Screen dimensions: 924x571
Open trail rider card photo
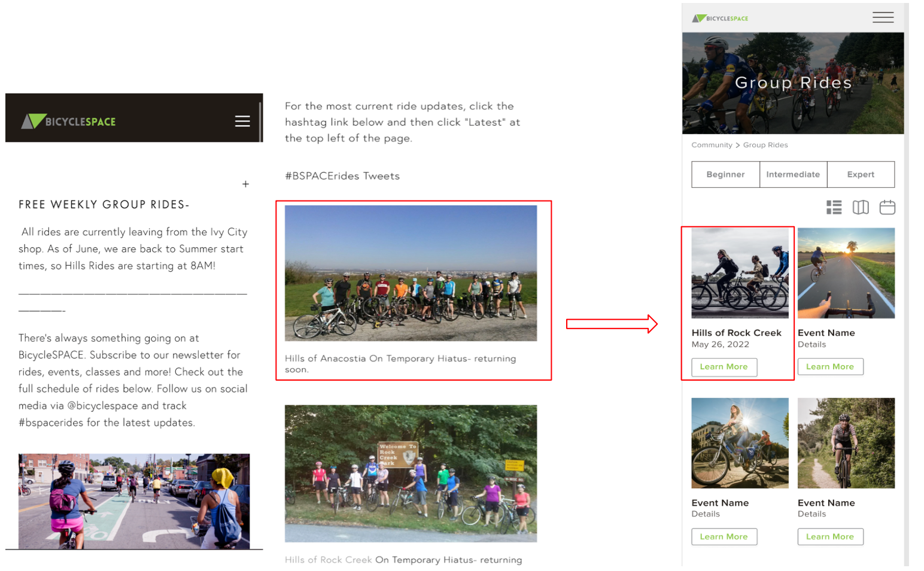click(846, 443)
